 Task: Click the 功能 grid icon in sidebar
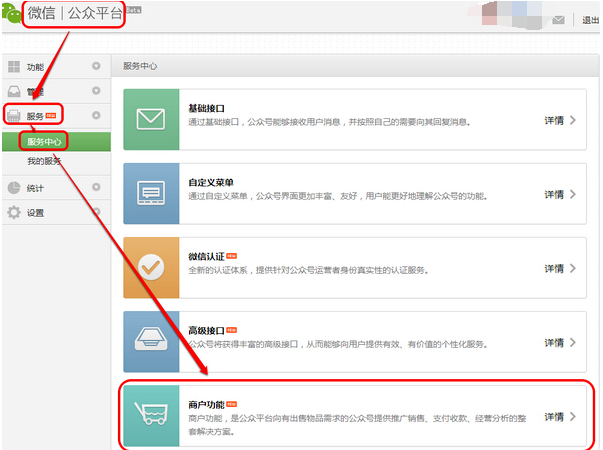pyautogui.click(x=14, y=67)
